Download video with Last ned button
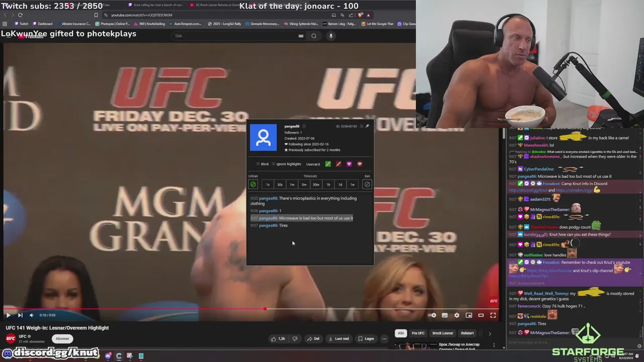This screenshot has width=644, height=362. (339, 339)
